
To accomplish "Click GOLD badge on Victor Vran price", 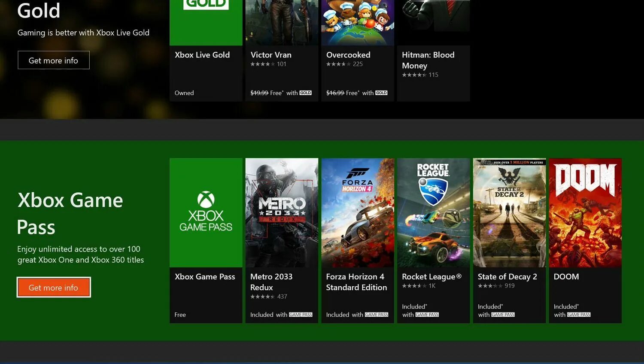I will tap(306, 93).
